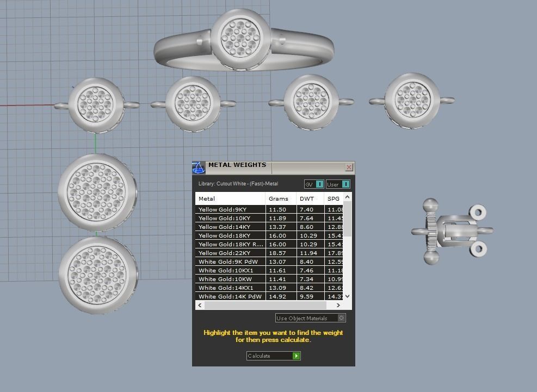The width and height of the screenshot is (537, 392).
Task: Select the rightmost small bezel link model
Action: pyautogui.click(x=412, y=101)
